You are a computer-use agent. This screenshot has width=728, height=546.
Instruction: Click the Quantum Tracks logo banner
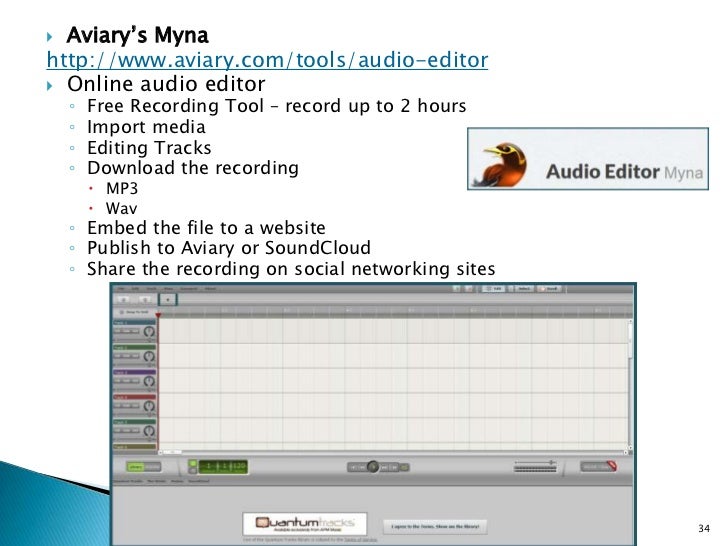tap(305, 524)
